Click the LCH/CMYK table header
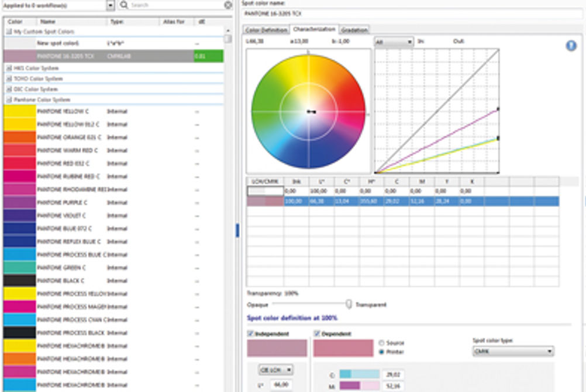 (265, 181)
